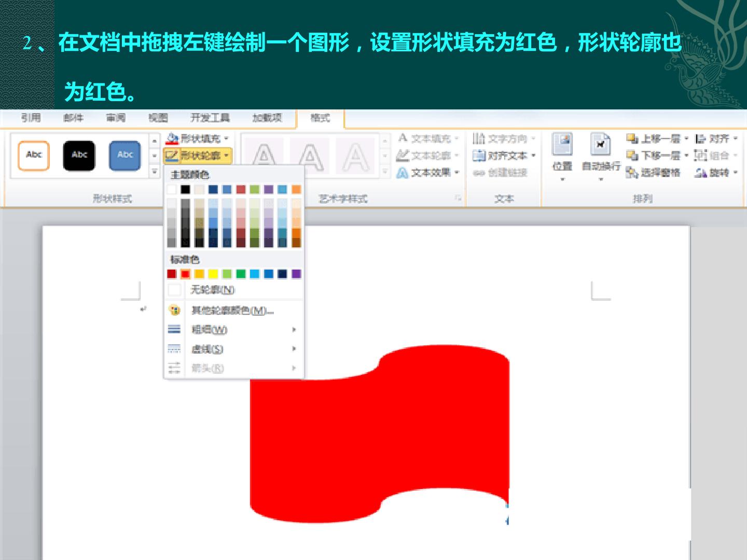Switch to the 视图 tab

[x=158, y=118]
